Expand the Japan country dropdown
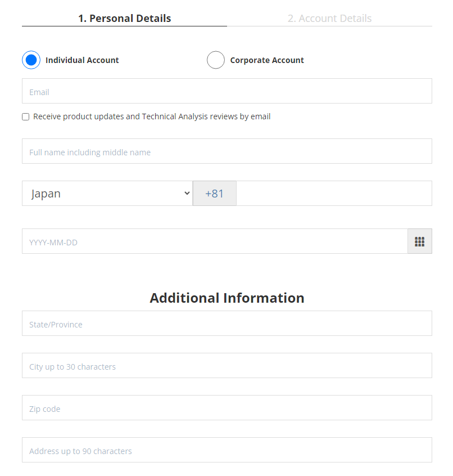The width and height of the screenshot is (453, 476). (107, 194)
